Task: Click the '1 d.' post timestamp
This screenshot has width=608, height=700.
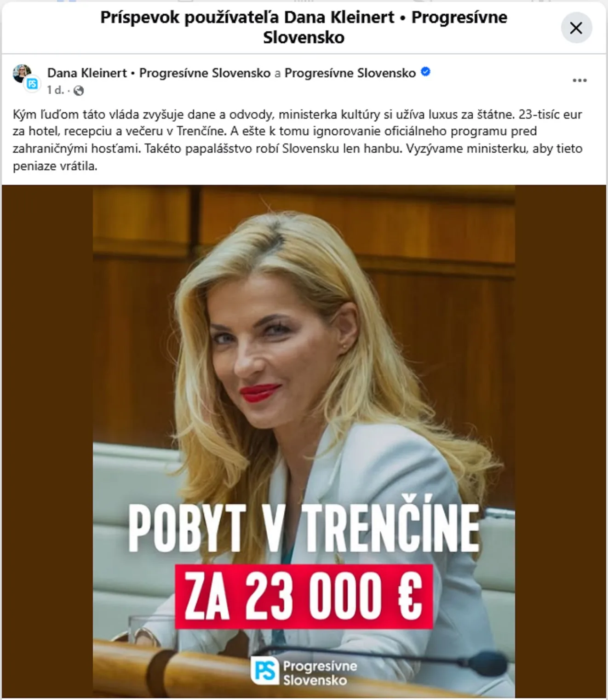Action: pos(55,90)
